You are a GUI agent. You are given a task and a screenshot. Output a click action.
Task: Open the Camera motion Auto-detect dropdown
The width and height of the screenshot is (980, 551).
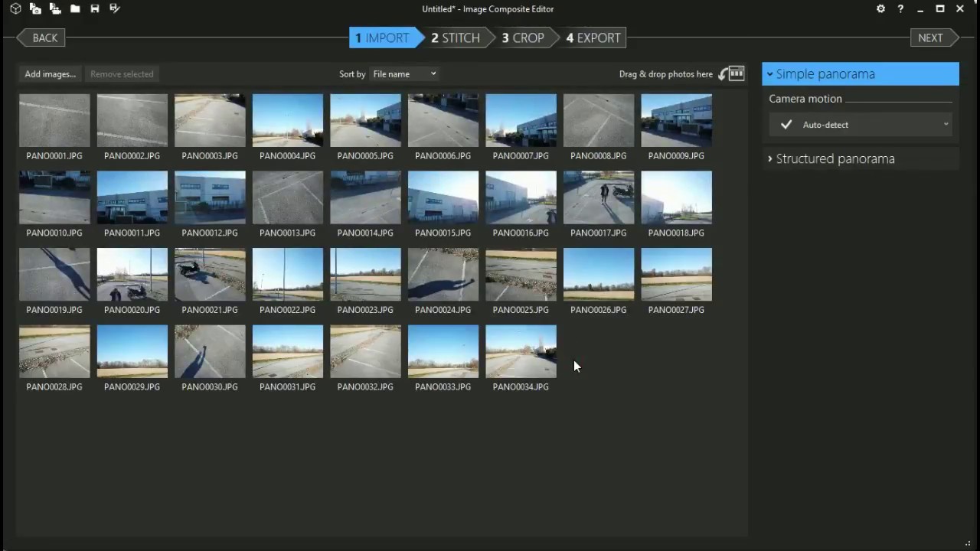pyautogui.click(x=861, y=125)
